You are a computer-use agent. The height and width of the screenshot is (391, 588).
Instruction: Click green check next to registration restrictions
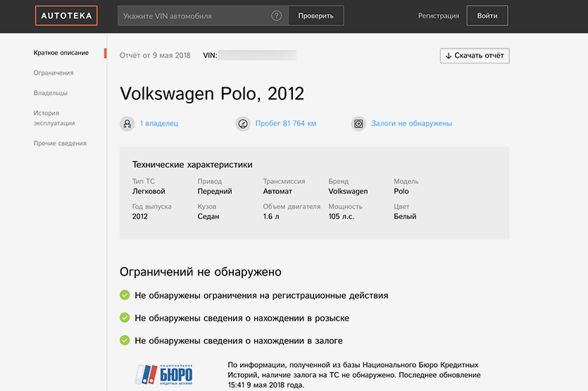click(x=125, y=295)
